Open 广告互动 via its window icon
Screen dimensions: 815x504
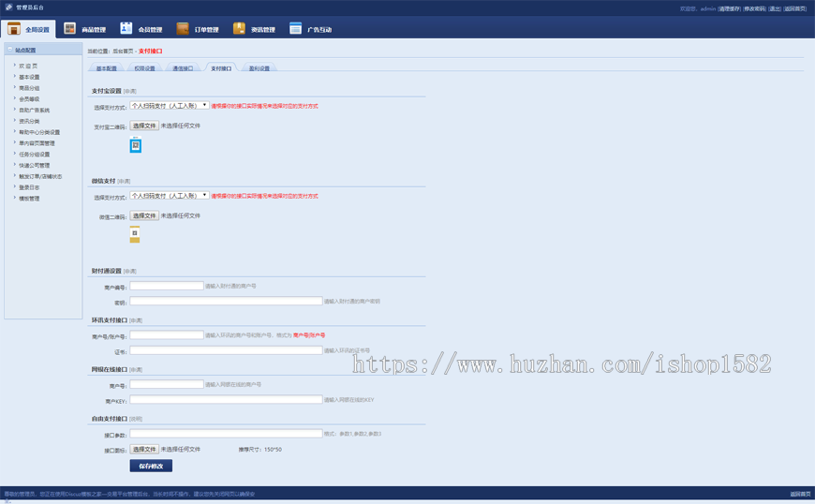295,29
